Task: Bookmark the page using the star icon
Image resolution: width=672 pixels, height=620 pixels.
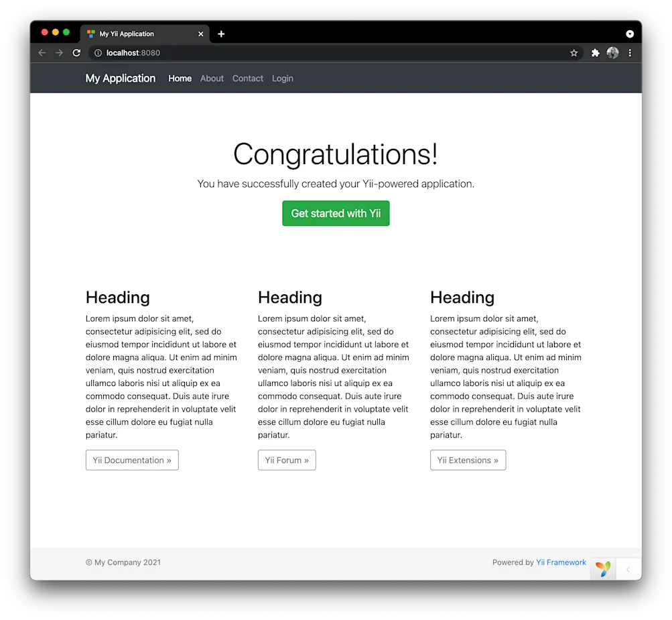Action: coord(574,52)
